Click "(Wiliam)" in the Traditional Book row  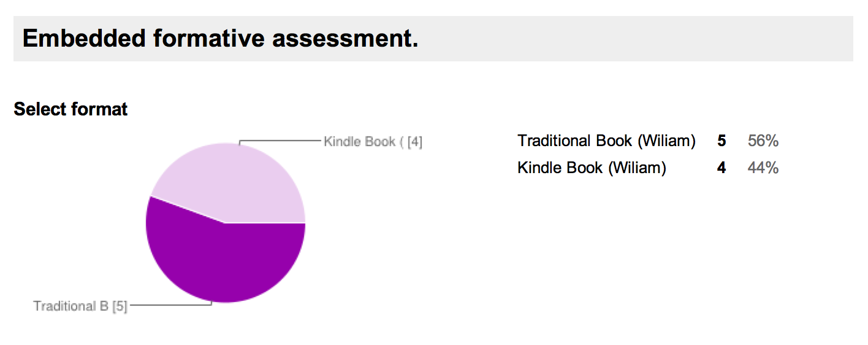click(x=666, y=141)
